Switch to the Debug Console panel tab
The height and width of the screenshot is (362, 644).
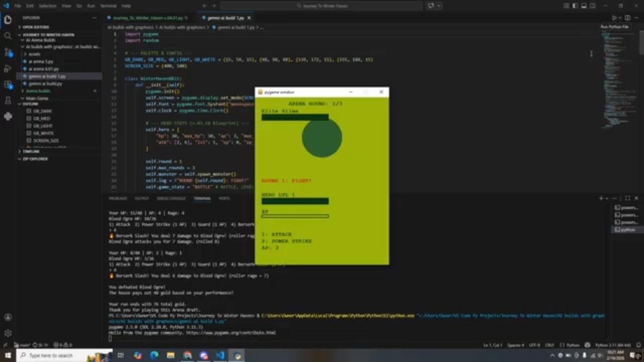[x=171, y=198]
